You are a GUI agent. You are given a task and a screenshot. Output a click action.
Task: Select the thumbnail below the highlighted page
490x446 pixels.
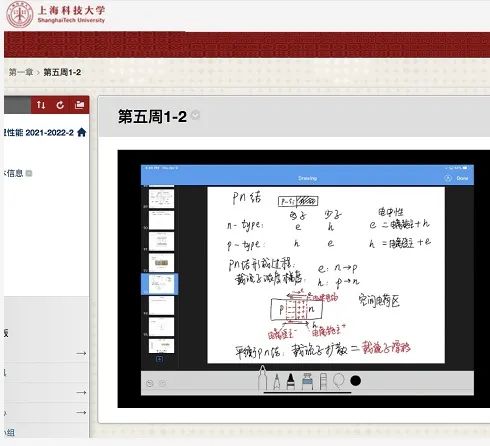point(161,305)
